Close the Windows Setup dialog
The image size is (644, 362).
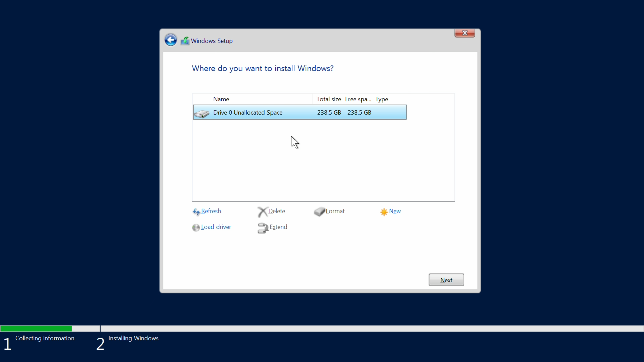465,33
